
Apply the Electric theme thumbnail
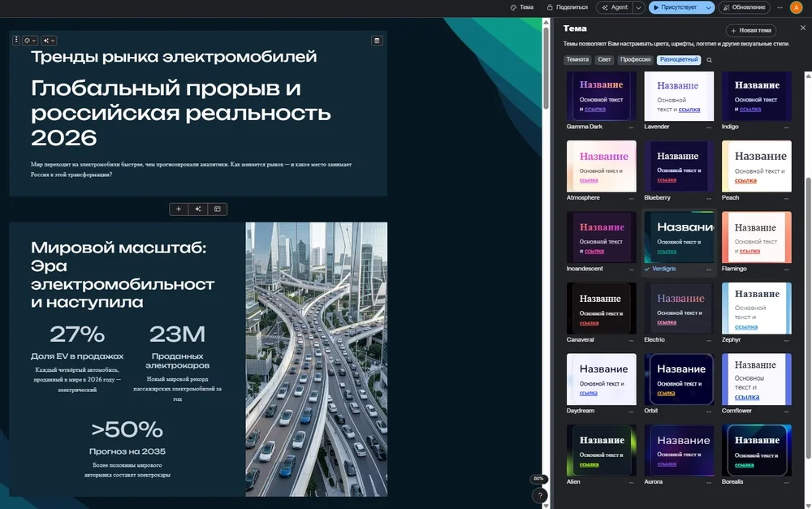pos(679,308)
